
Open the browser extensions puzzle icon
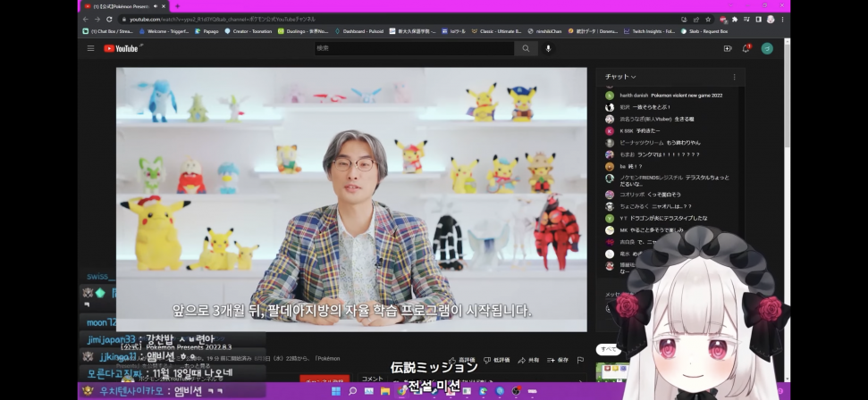click(x=735, y=20)
